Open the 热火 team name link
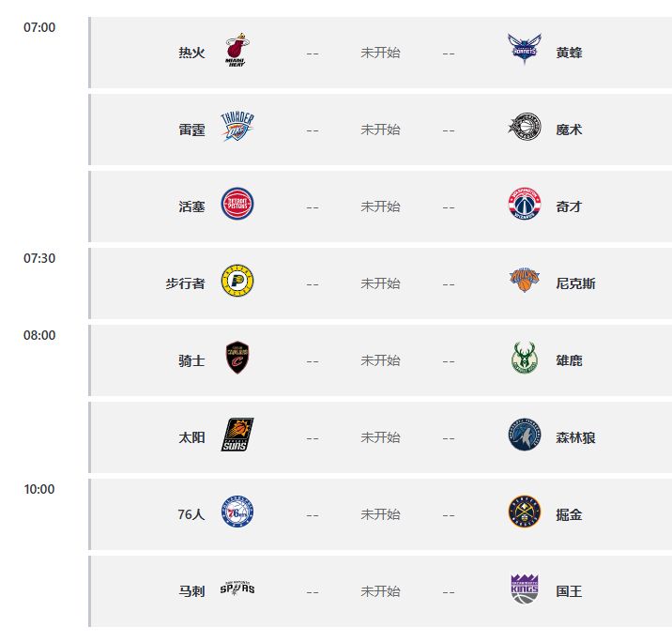This screenshot has height=642, width=672. tap(191, 53)
